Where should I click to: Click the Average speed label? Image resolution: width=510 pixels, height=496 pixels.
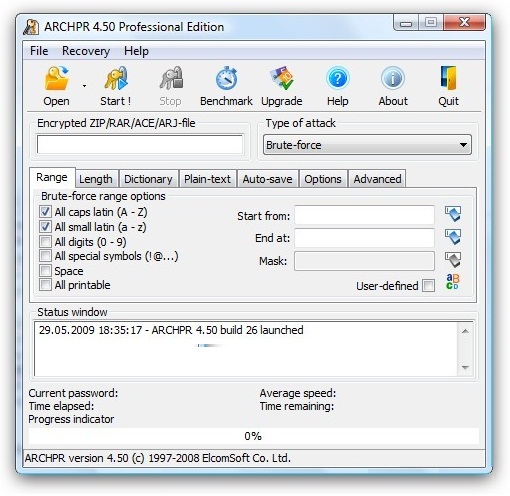click(x=298, y=393)
